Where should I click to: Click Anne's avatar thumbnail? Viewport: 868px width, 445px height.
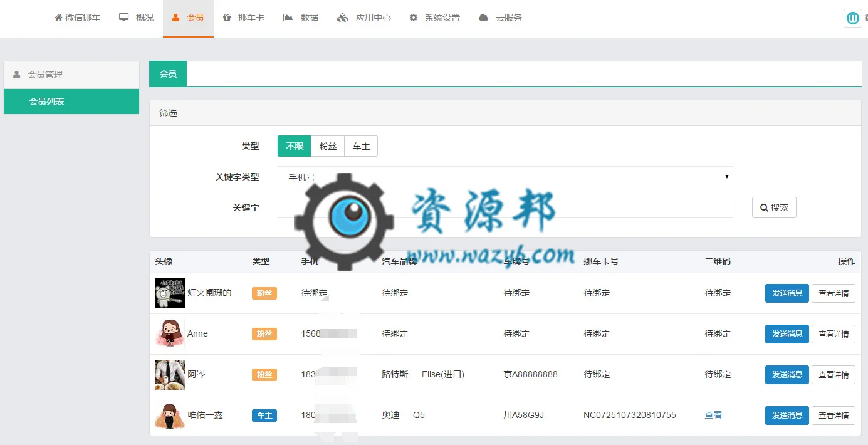tap(170, 334)
